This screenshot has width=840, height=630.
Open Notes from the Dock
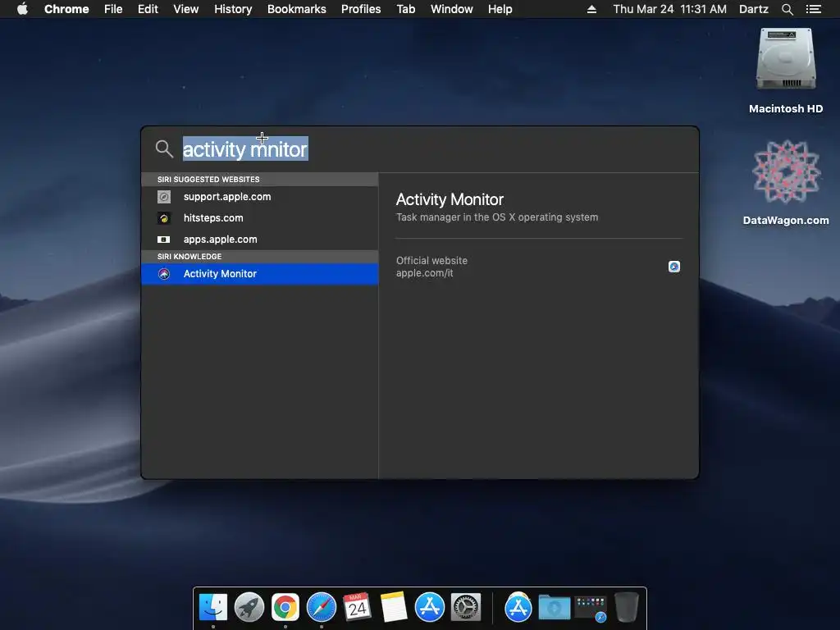[393, 607]
